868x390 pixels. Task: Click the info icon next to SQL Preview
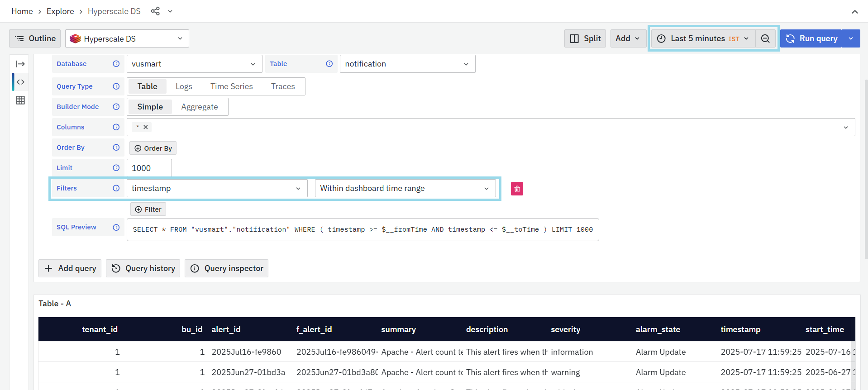click(x=116, y=228)
